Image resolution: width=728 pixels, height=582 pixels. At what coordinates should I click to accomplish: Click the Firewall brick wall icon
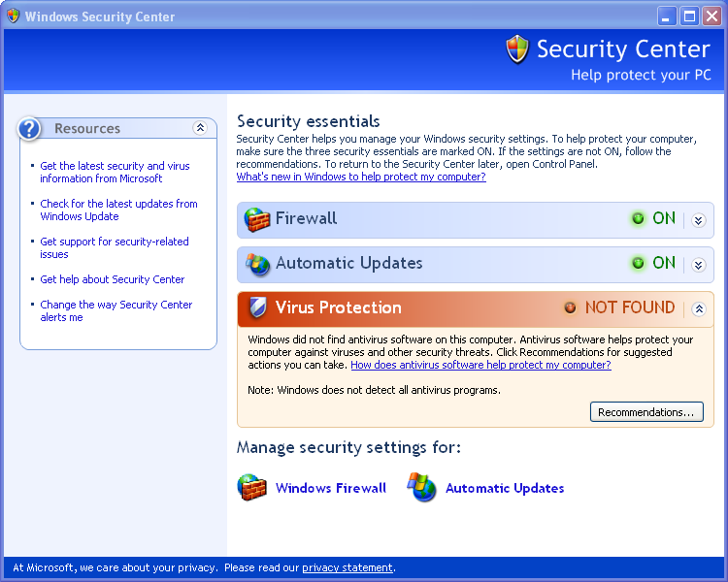tap(256, 219)
